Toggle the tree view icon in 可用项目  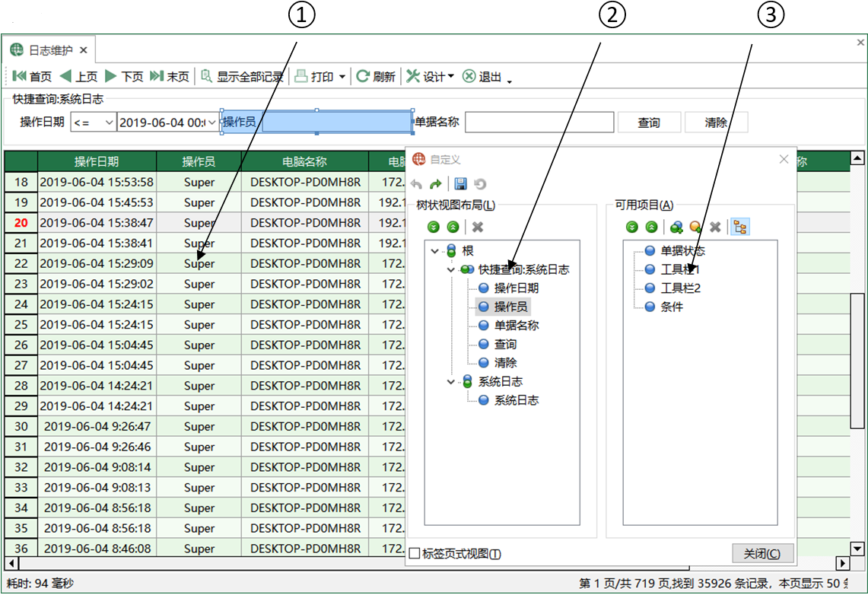click(x=740, y=227)
